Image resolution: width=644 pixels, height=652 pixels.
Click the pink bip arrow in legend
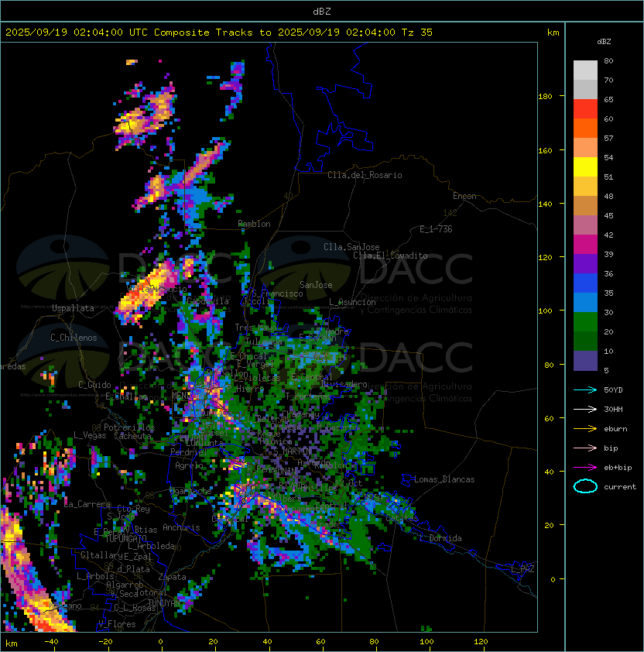click(x=585, y=448)
